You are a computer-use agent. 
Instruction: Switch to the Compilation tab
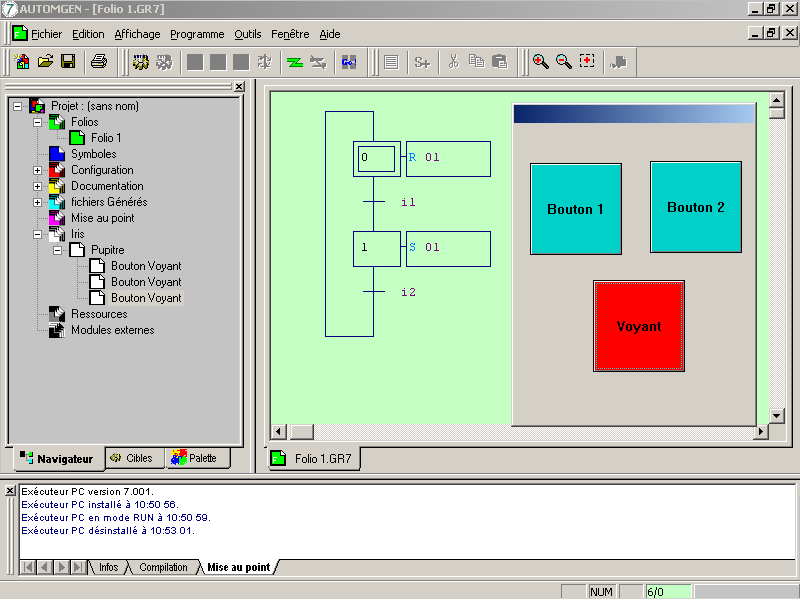point(163,567)
